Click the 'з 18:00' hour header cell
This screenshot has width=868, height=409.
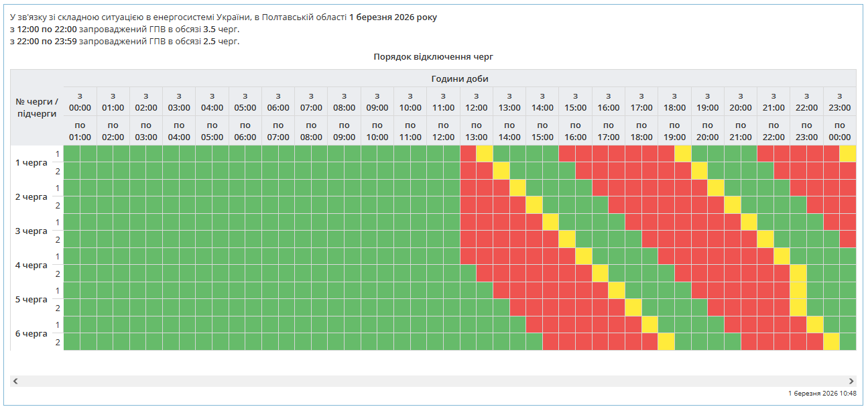(674, 102)
